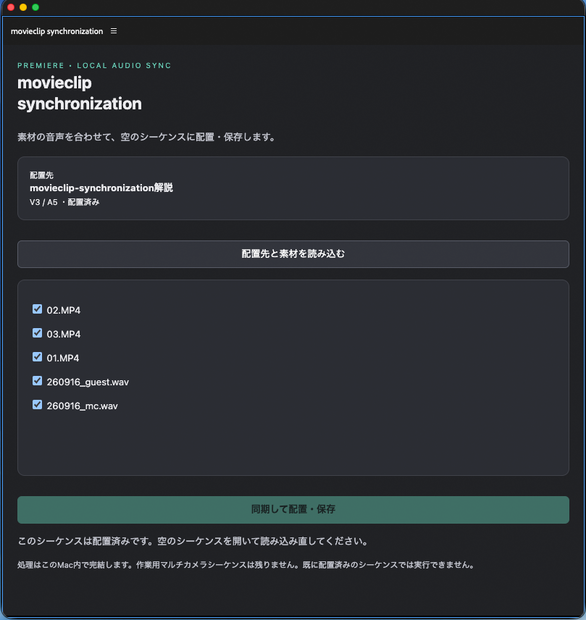Toggle the 03.MP4 checkbox

37,333
